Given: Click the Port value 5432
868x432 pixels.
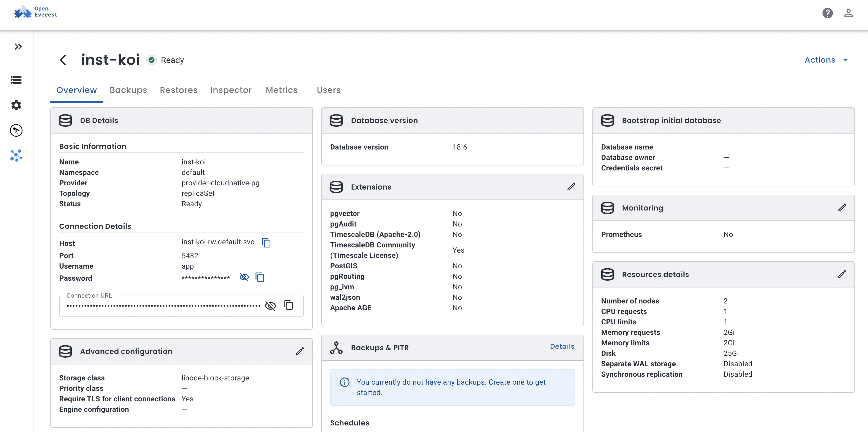Looking at the screenshot, I should coord(190,256).
